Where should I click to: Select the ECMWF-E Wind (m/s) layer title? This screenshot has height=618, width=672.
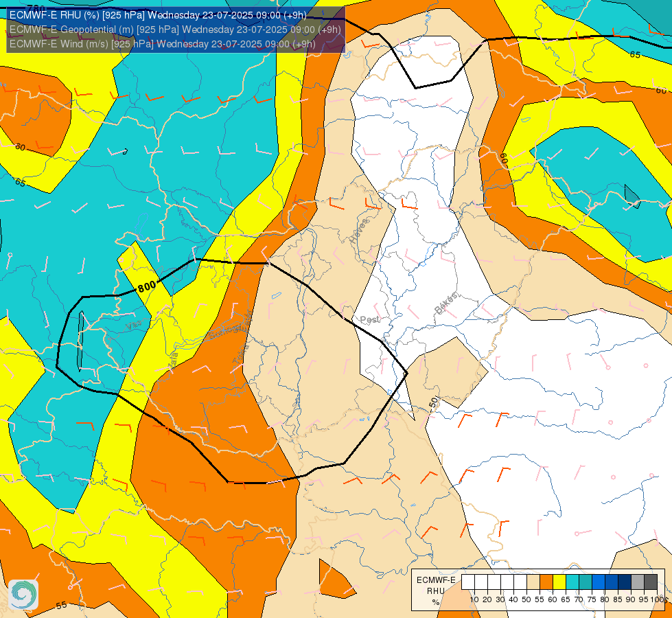(163, 44)
